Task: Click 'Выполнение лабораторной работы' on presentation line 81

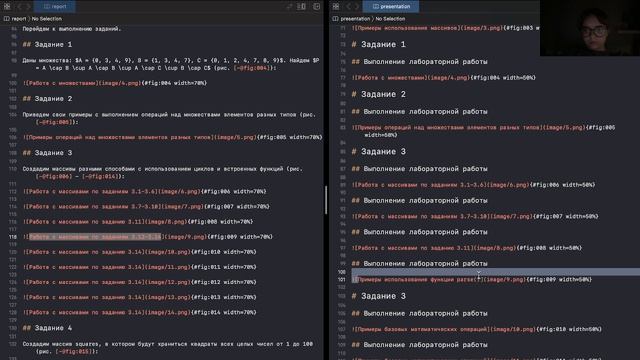Action: [x=425, y=112]
